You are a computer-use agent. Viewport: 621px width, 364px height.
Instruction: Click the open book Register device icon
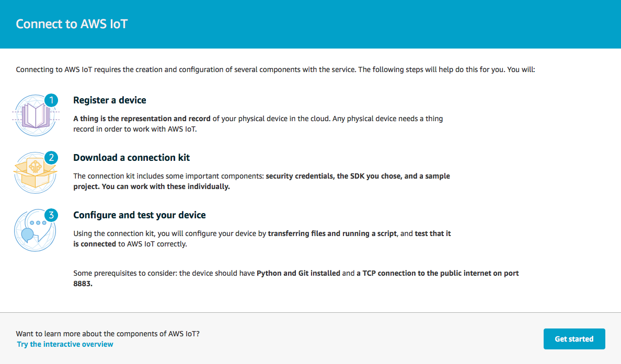click(36, 115)
